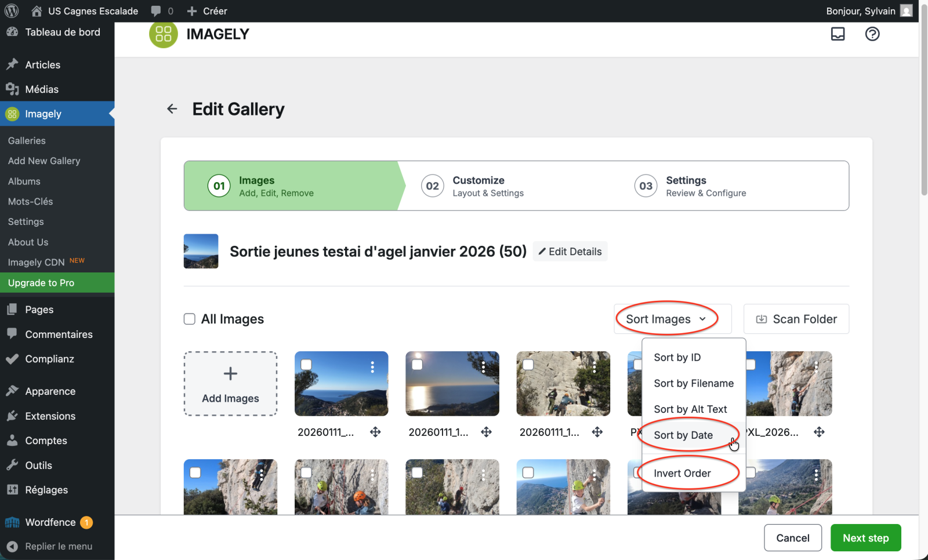
Task: Click the Scan Folder button
Action: click(796, 319)
